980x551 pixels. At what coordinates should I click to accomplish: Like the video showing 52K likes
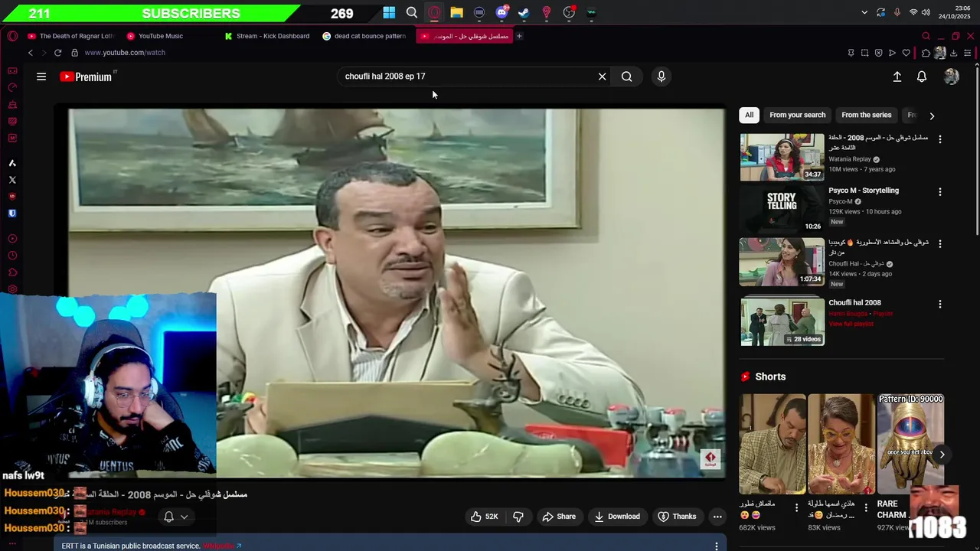[485, 517]
